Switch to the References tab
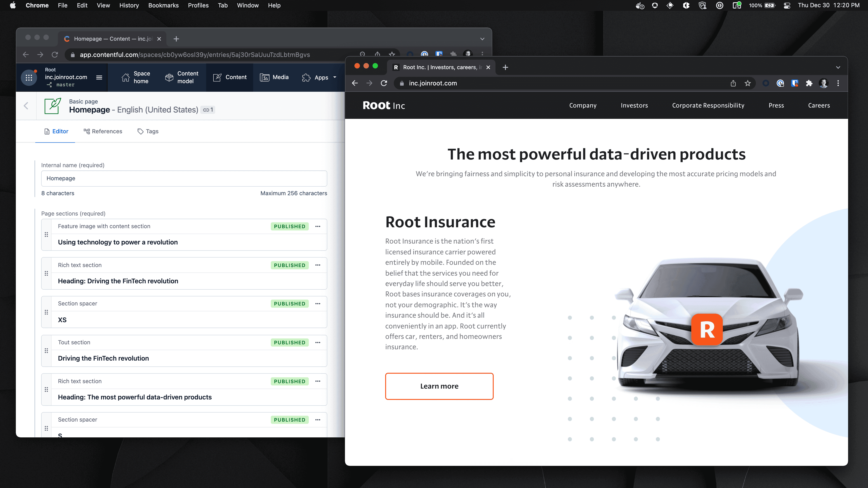The image size is (868, 488). pyautogui.click(x=103, y=131)
